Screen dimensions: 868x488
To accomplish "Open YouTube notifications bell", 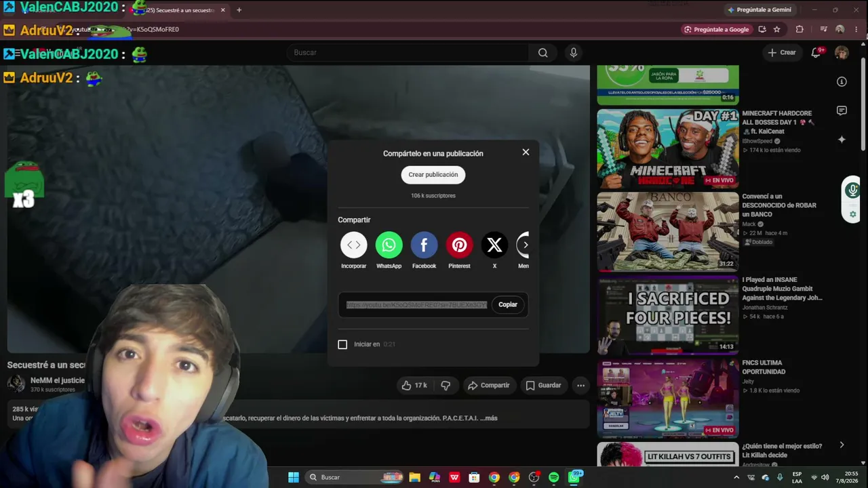I will [x=816, y=52].
